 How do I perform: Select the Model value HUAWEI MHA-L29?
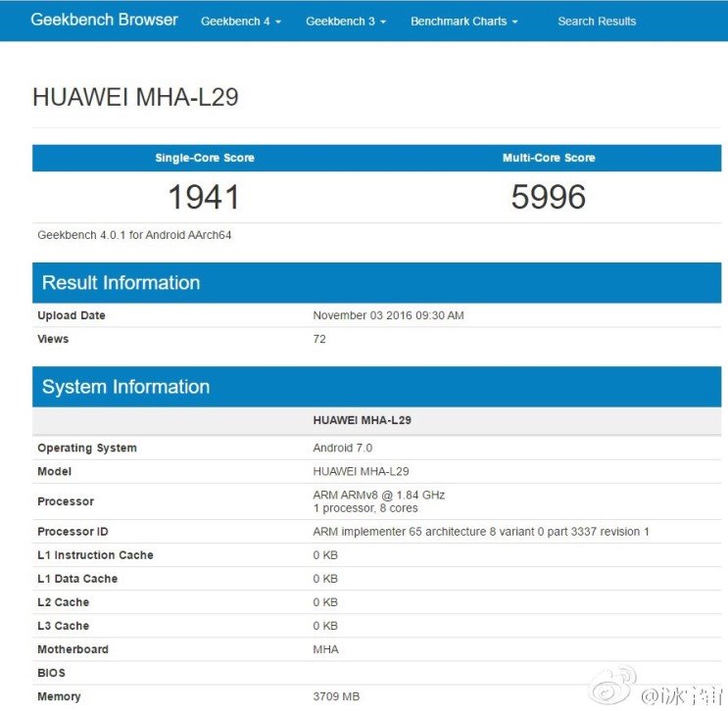pyautogui.click(x=362, y=472)
